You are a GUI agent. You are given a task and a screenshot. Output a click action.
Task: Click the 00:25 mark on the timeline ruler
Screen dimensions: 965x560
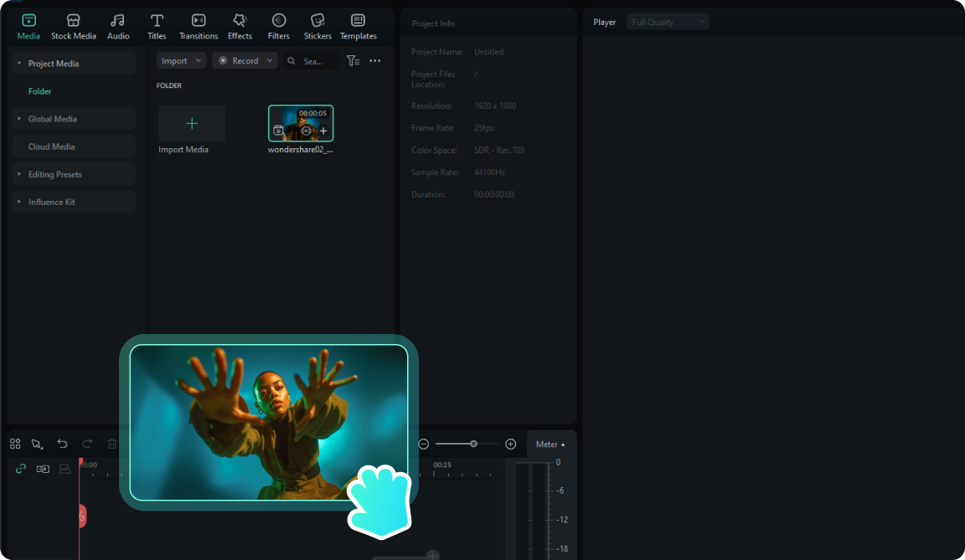442,465
